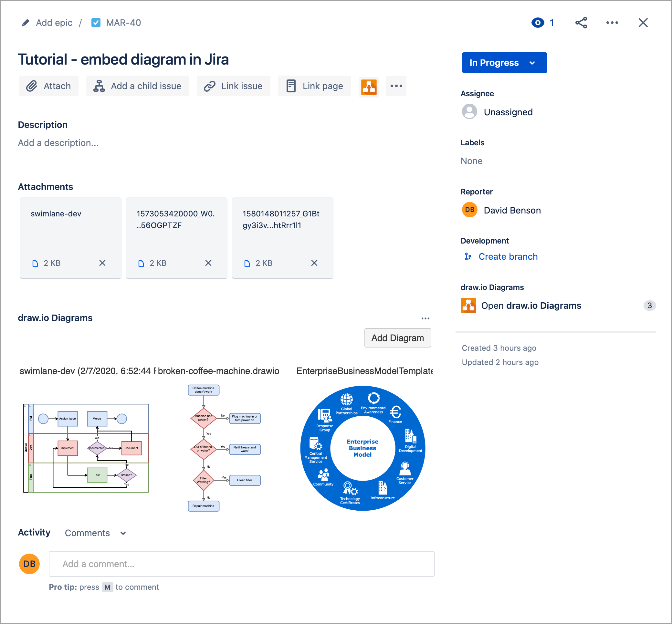672x624 pixels.
Task: Click the draw.io icon beside Open draw.io Diagrams
Action: 468,306
